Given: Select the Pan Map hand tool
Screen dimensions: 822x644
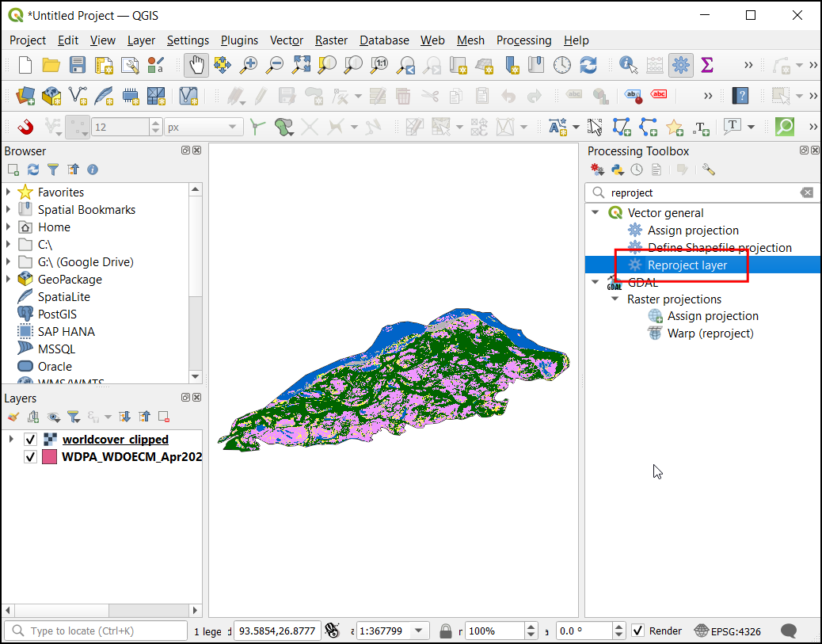Looking at the screenshot, I should (196, 65).
